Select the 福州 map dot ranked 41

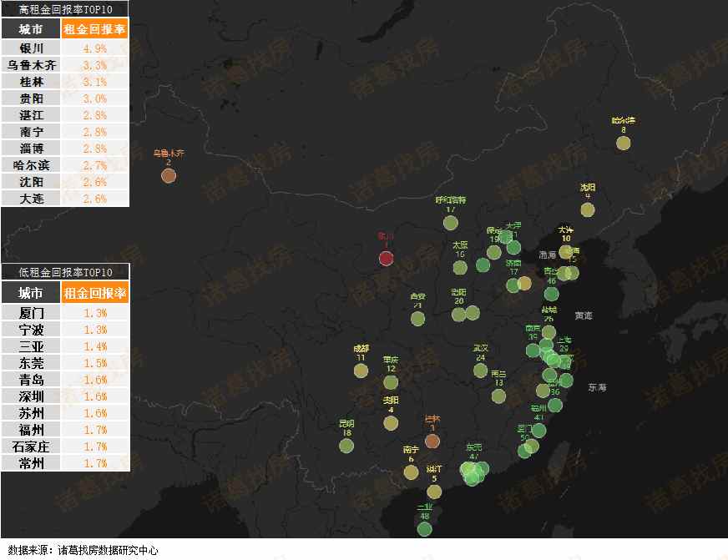point(538,431)
